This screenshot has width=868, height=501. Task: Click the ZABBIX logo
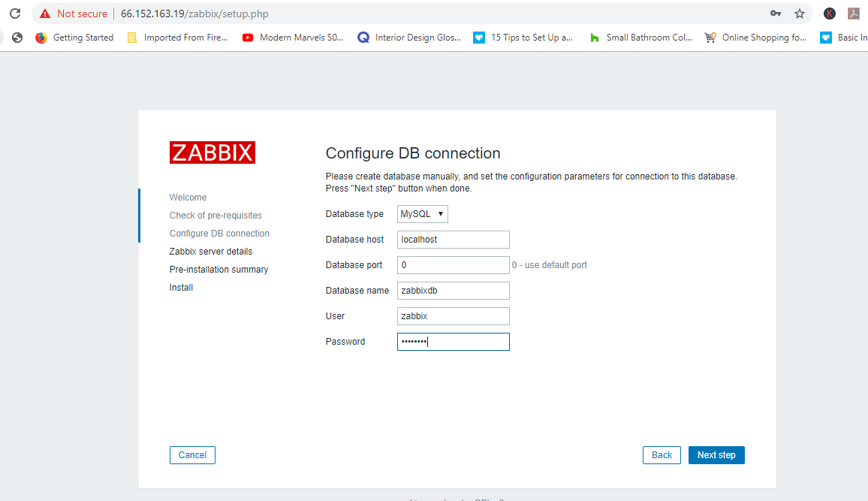point(212,152)
